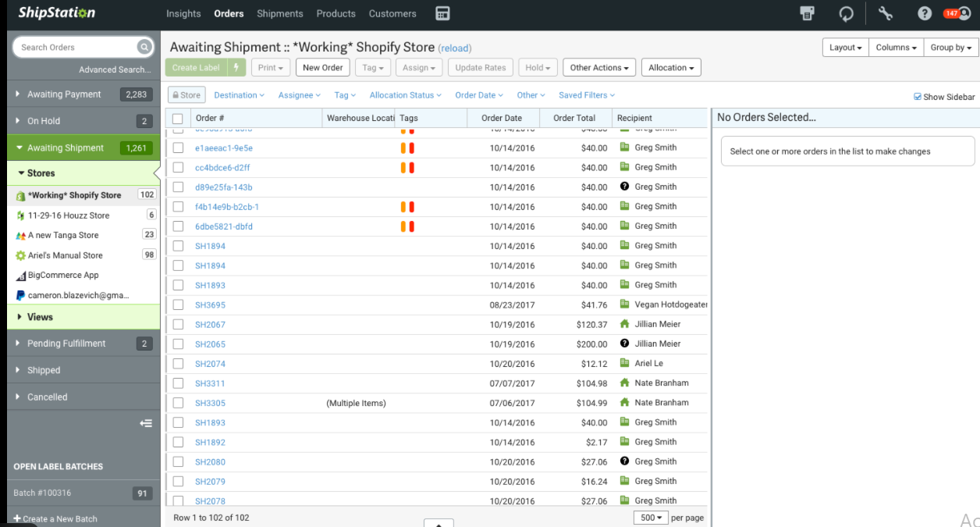Open the Insights tab
This screenshot has height=527, width=980.
point(183,14)
